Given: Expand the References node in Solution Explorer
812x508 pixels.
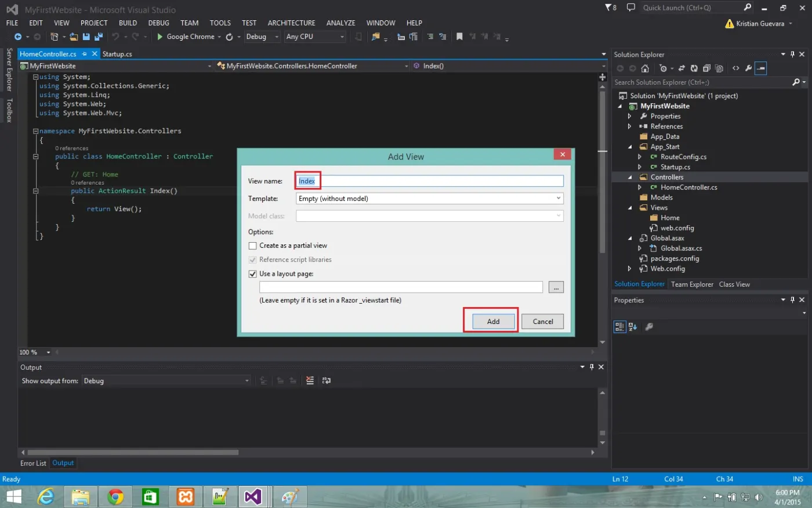Looking at the screenshot, I should coord(630,127).
